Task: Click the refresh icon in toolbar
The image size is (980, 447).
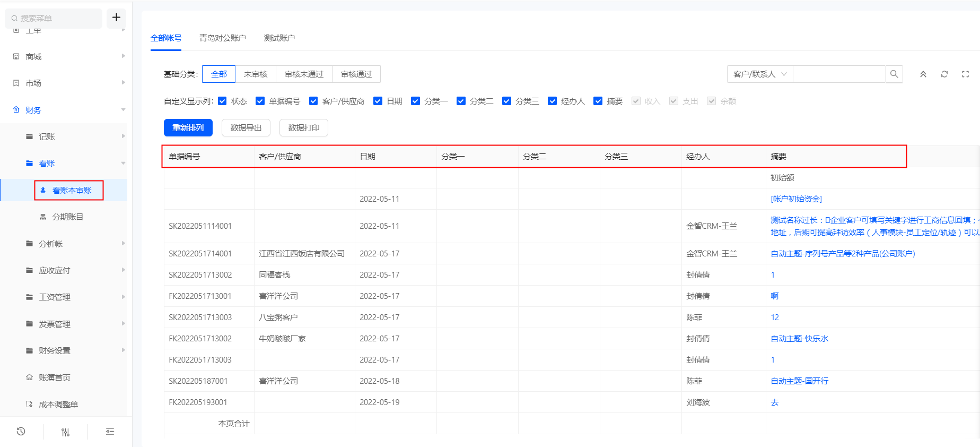Action: 944,74
